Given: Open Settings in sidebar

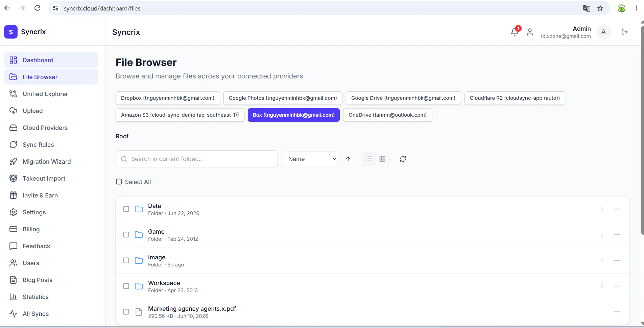Looking at the screenshot, I should (x=51, y=212).
